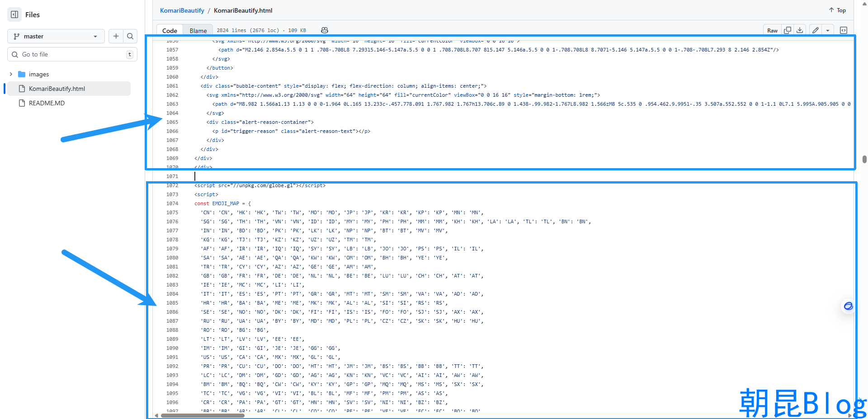Screen dimensions: 868x419
Task: Click the 'trigger-reason' paragraph code line
Action: coord(292,131)
